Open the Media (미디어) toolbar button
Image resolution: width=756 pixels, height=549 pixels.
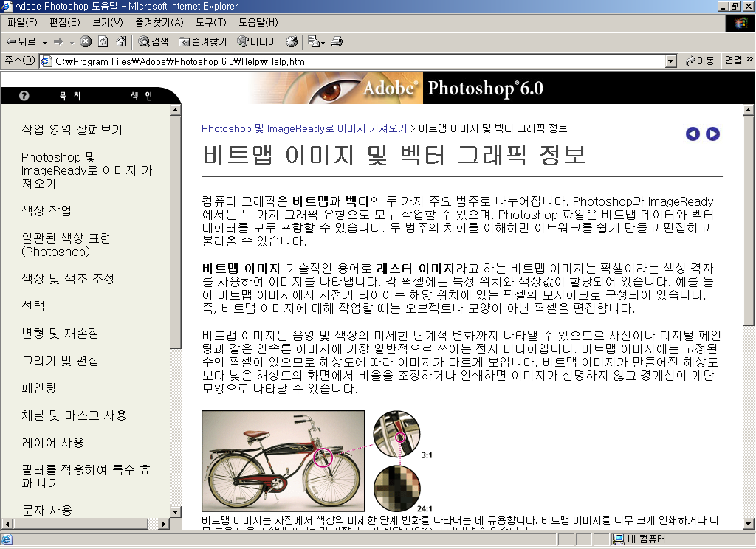coord(256,42)
